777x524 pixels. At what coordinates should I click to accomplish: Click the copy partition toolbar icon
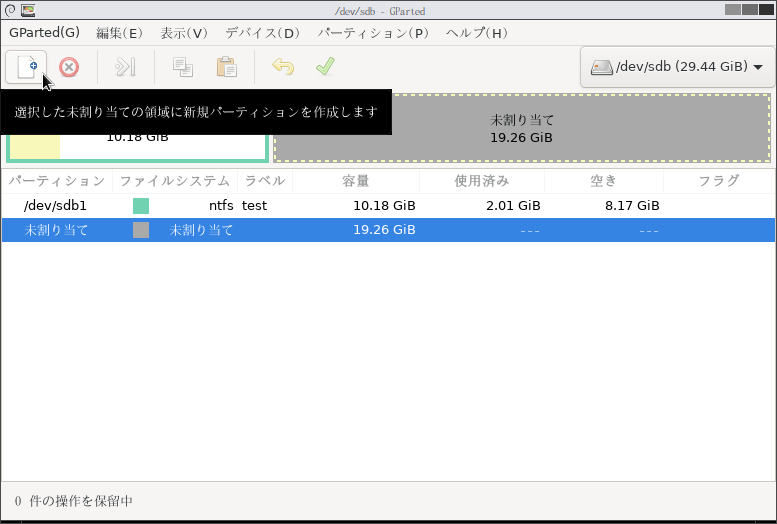click(183, 67)
